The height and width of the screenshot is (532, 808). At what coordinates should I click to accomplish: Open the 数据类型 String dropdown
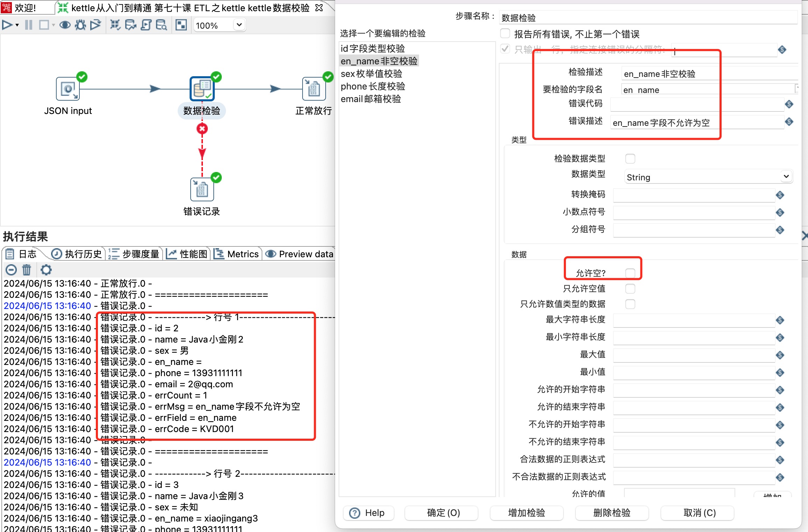click(786, 177)
